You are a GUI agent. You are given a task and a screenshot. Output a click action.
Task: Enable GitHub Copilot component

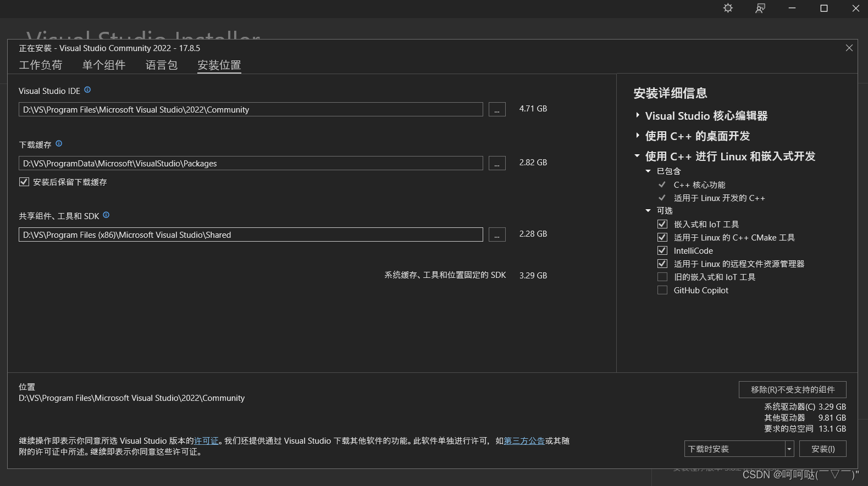662,290
